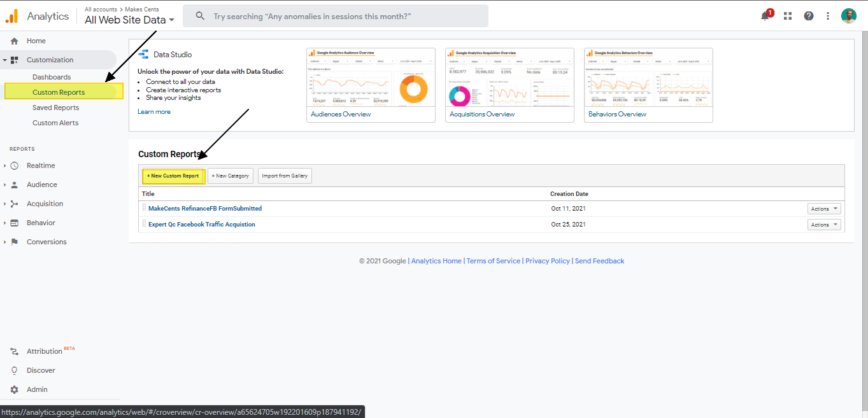Expand the Acquisition section arrow
Screen dimensions: 868x418
(x=5, y=204)
